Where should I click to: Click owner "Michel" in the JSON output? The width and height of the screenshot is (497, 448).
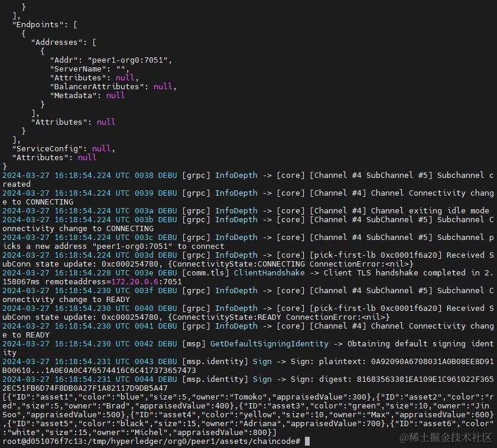[149, 433]
